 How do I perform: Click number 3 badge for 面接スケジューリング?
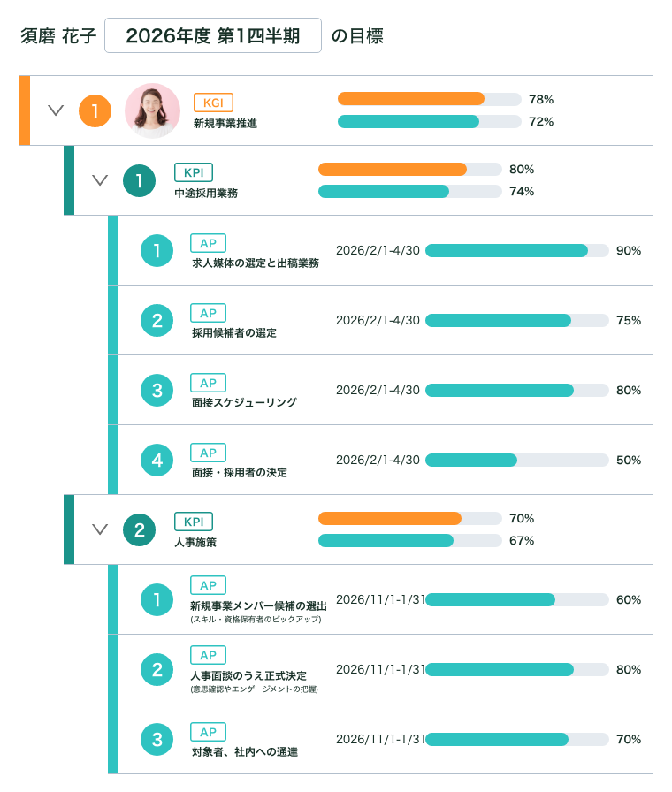157,390
